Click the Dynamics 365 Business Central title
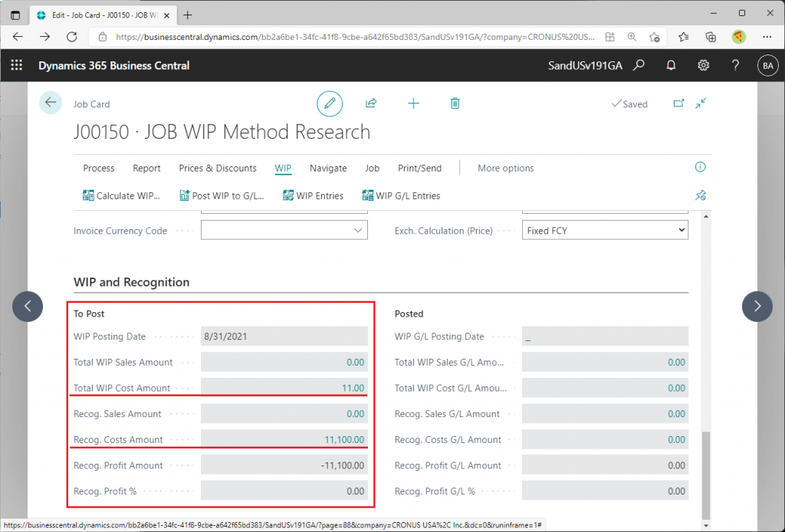 pyautogui.click(x=113, y=66)
